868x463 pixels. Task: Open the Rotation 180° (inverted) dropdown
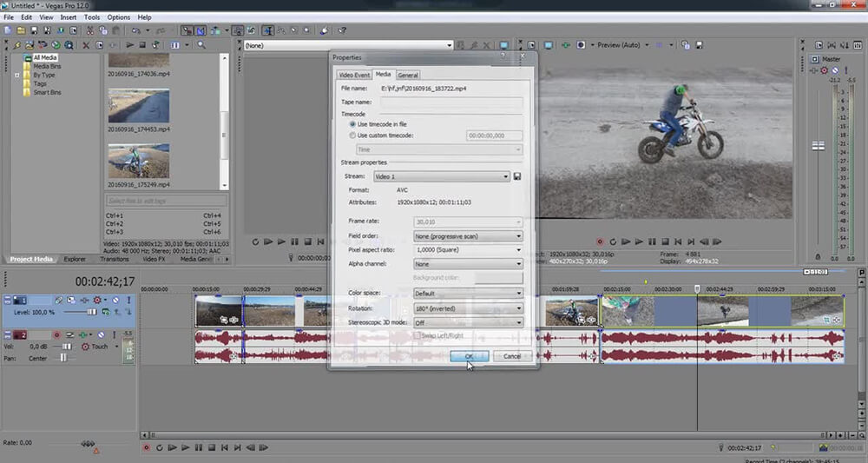(468, 308)
